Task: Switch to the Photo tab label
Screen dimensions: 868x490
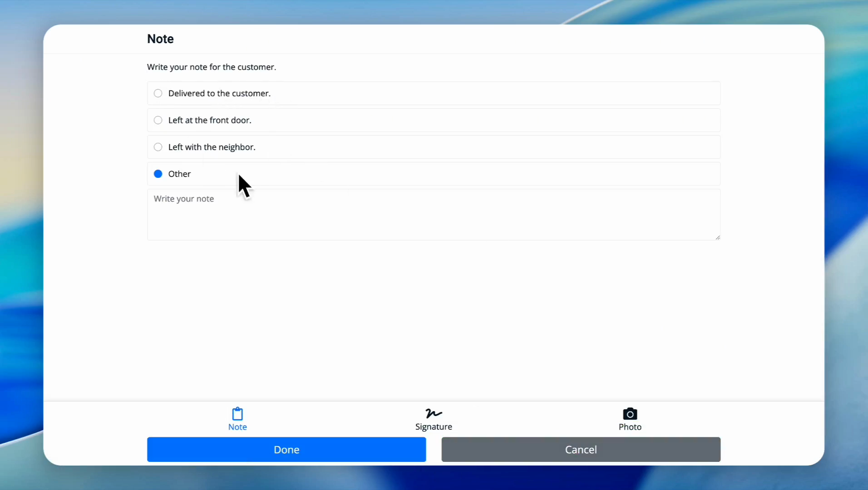Action: click(x=630, y=427)
